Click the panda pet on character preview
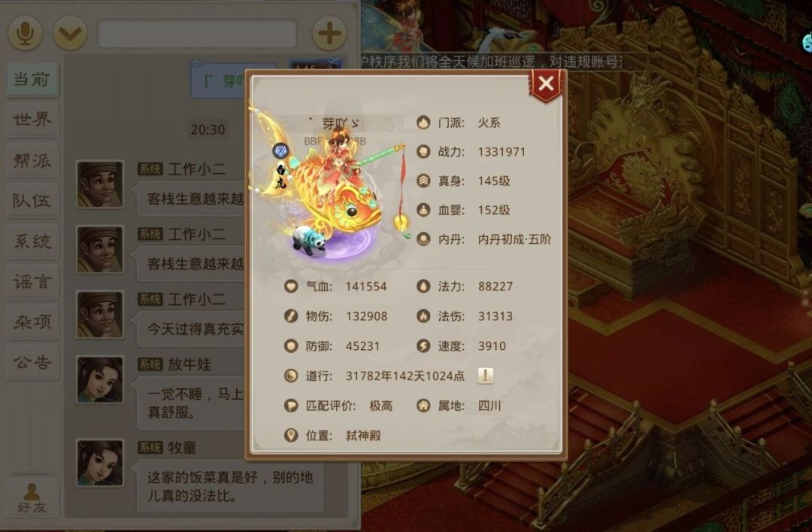 pos(310,240)
